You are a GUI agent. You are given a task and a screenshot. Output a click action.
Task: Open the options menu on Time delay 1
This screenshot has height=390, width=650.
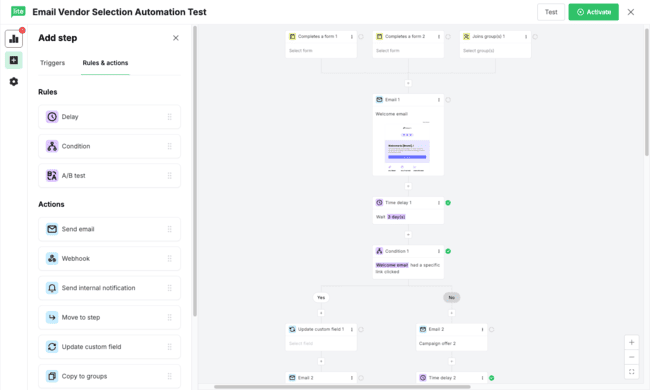pyautogui.click(x=439, y=203)
